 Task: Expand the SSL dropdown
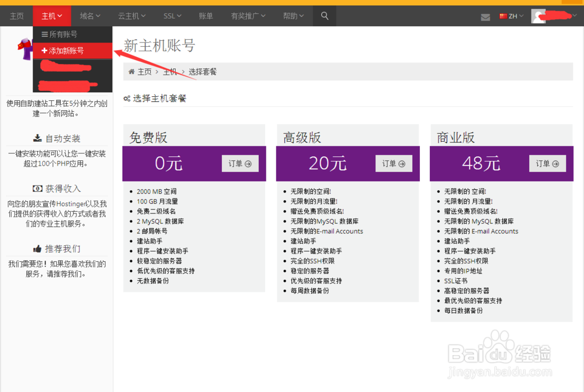pyautogui.click(x=172, y=16)
